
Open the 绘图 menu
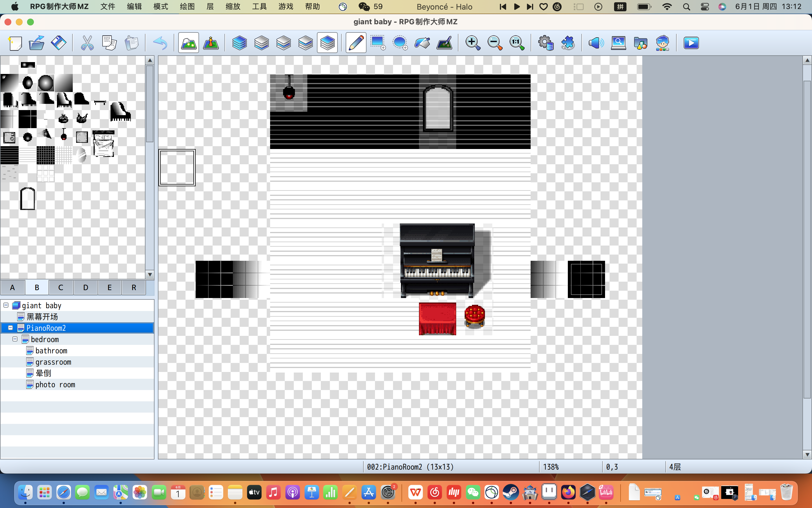[x=187, y=7]
